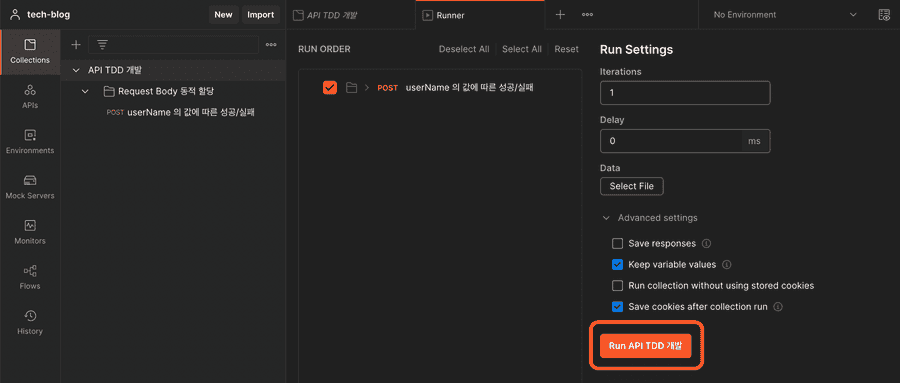The width and height of the screenshot is (900, 383).
Task: Switch to the Runner tab
Action: [480, 15]
